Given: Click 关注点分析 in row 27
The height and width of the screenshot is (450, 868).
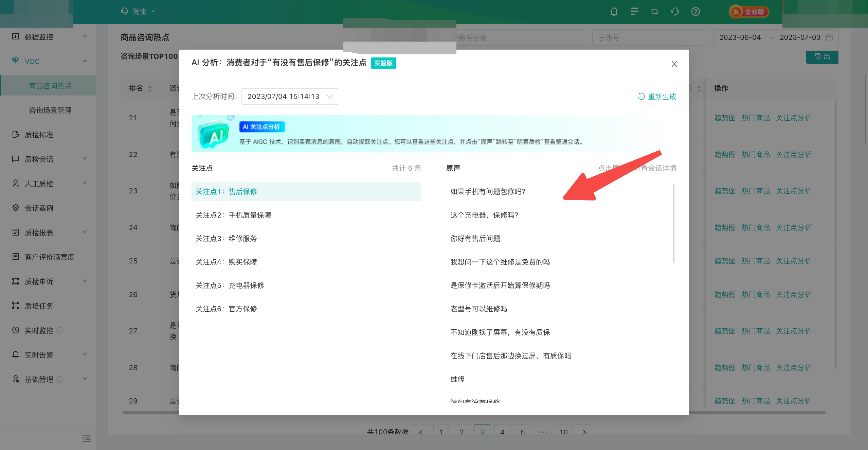Looking at the screenshot, I should pos(794,331).
